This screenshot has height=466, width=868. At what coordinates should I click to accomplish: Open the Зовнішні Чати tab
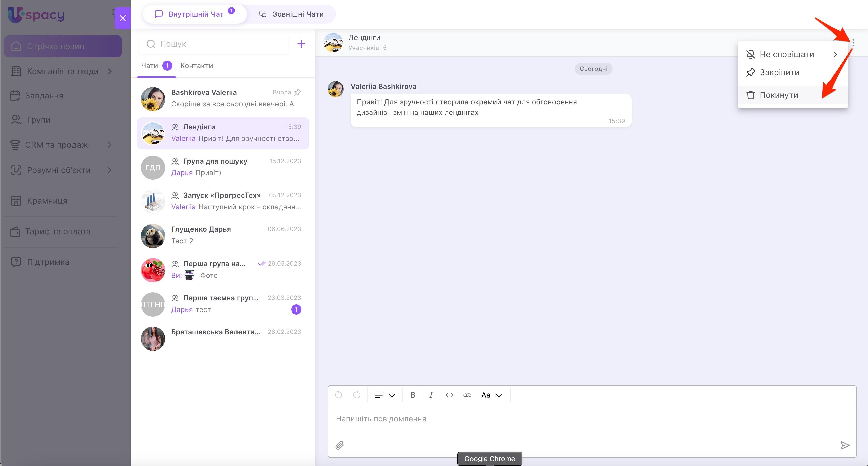pos(291,14)
